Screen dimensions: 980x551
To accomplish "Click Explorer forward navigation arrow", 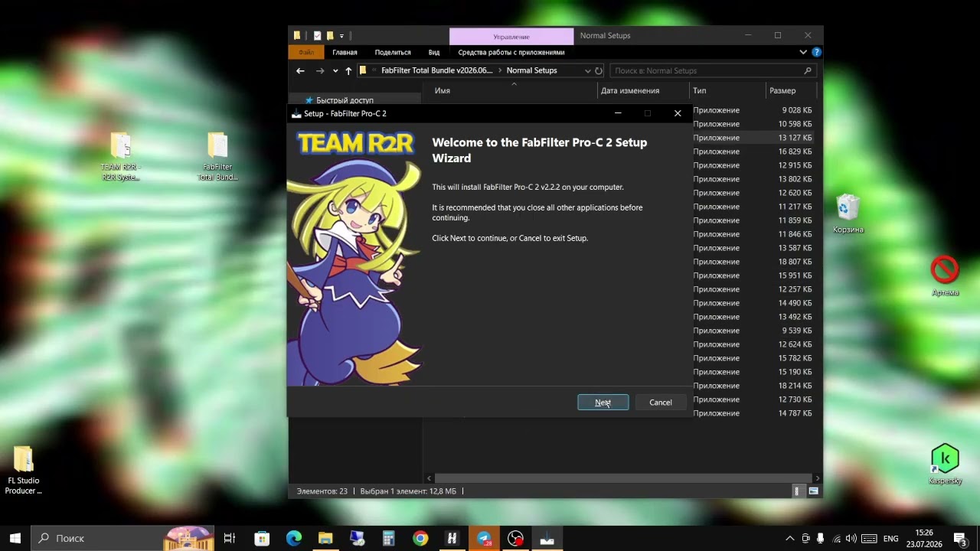I will [320, 70].
